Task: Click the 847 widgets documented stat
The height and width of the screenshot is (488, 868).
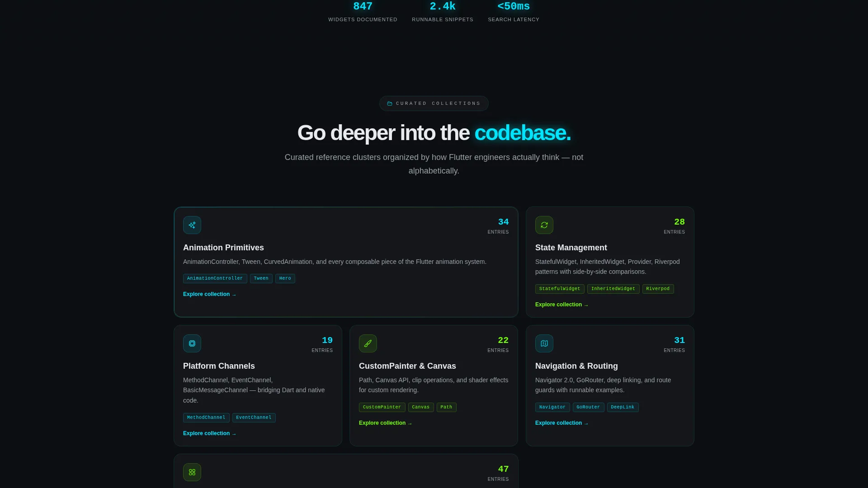Action: pyautogui.click(x=363, y=12)
